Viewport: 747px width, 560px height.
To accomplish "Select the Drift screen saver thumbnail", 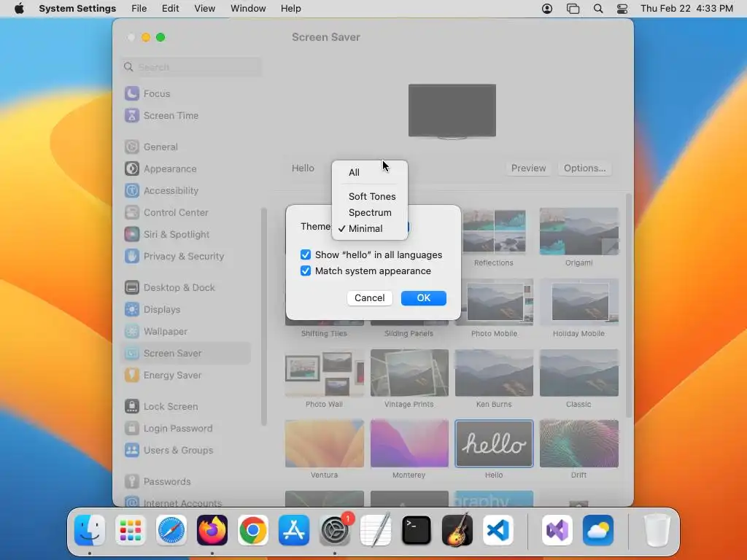I will pyautogui.click(x=578, y=444).
